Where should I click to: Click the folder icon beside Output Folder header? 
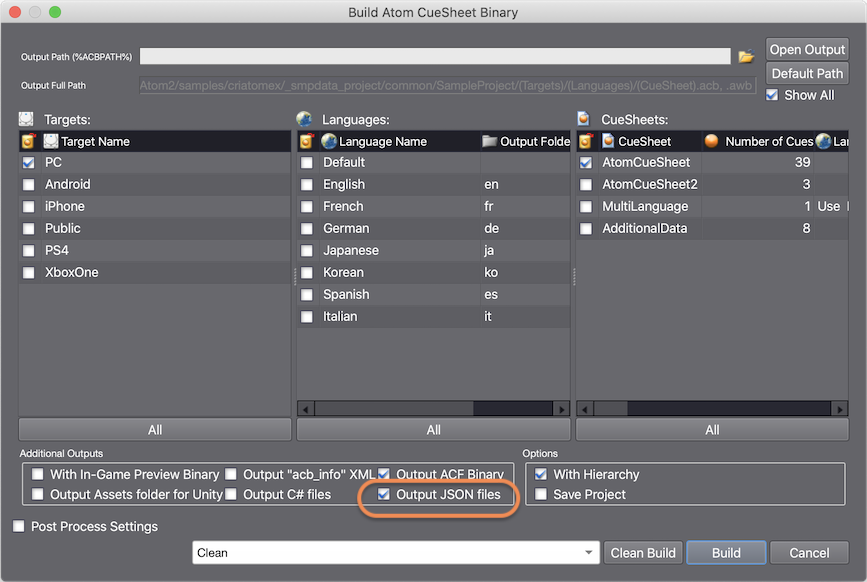click(x=489, y=141)
